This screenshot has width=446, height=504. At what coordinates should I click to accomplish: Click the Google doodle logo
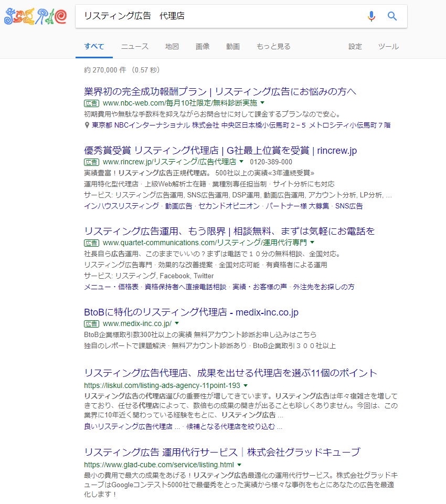click(x=35, y=16)
